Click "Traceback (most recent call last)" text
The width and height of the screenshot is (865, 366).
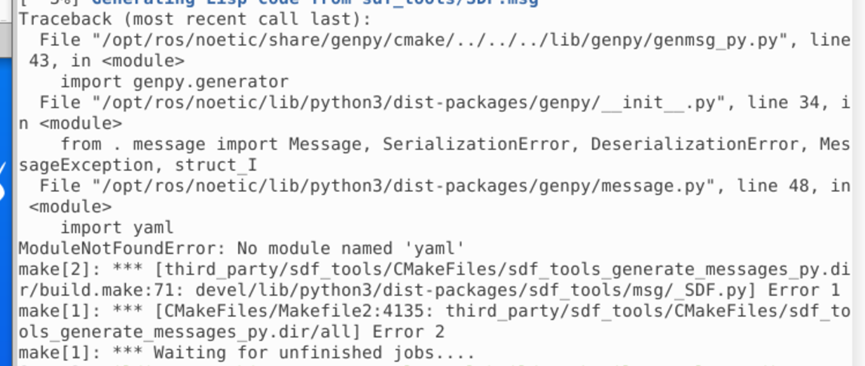(x=195, y=19)
